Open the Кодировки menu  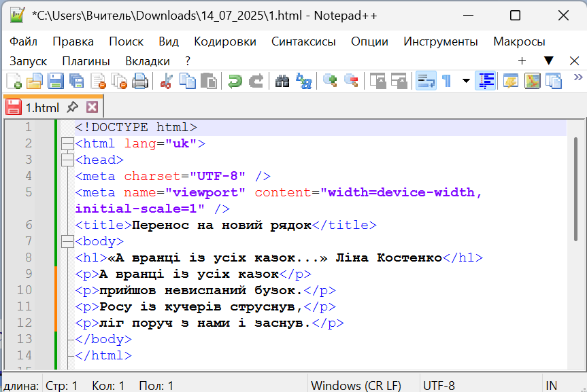pos(224,41)
